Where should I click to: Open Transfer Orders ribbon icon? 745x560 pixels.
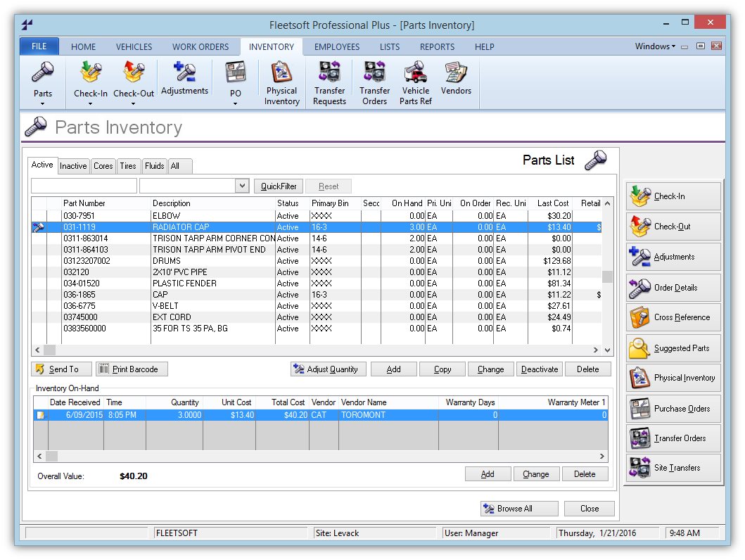tap(374, 83)
